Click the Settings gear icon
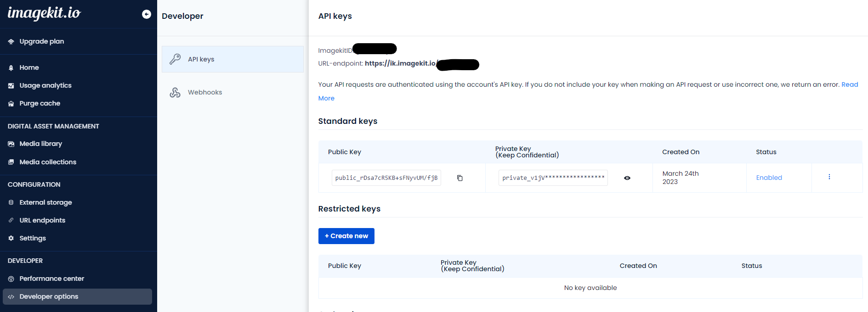Image resolution: width=868 pixels, height=312 pixels. 11,238
